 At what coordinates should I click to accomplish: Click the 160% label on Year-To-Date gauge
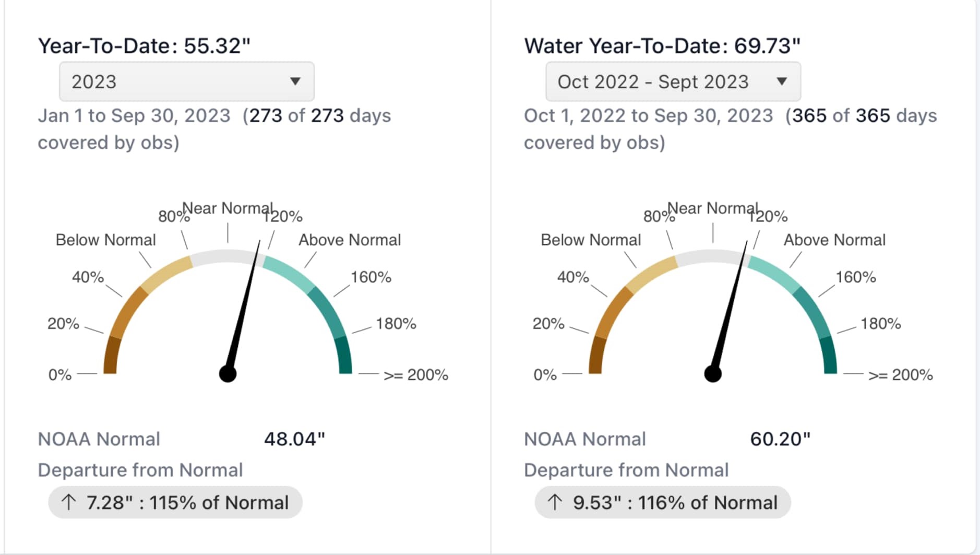371,277
